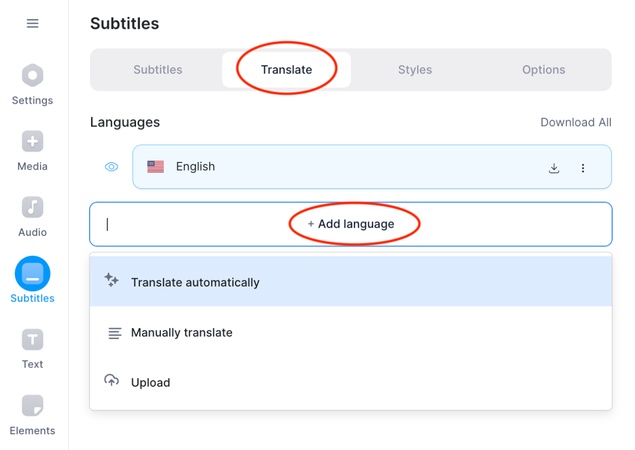Switch to the Options tab
Screen dimensions: 635x450
click(543, 70)
